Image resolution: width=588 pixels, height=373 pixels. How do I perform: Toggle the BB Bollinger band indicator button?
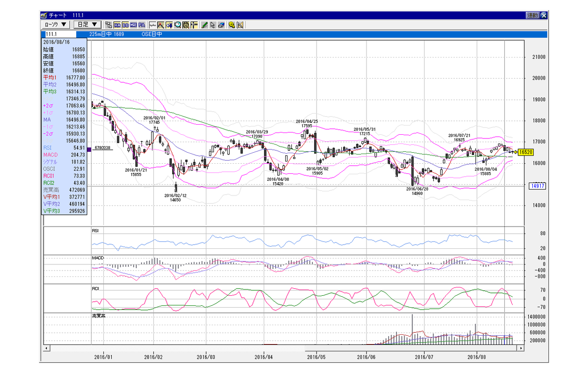(125, 24)
